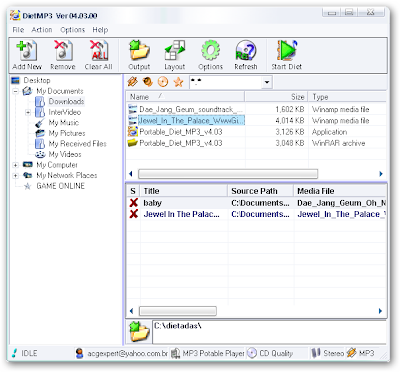400x372 pixels.
Task: Open the Options menu
Action: tap(72, 30)
